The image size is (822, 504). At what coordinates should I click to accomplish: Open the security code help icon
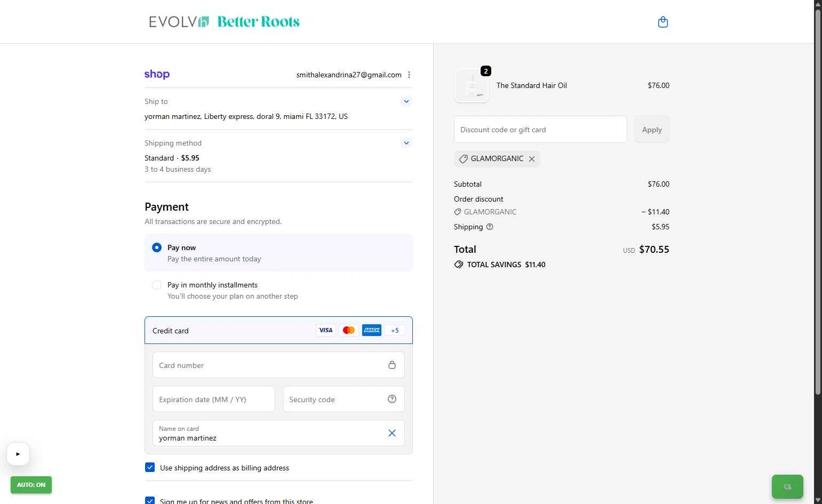click(x=392, y=399)
